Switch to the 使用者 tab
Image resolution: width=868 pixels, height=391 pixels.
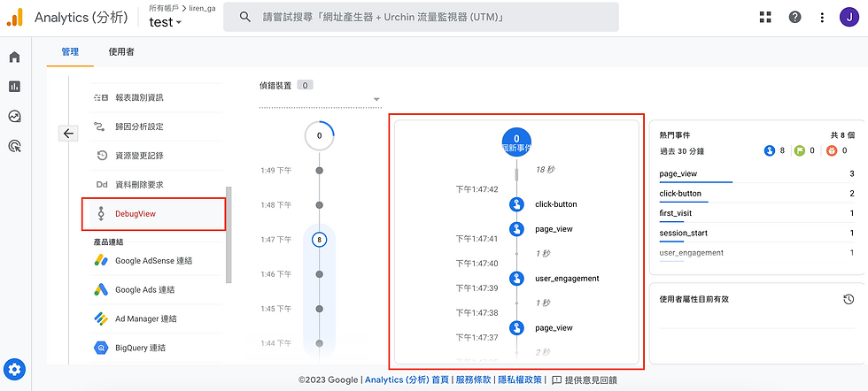121,52
